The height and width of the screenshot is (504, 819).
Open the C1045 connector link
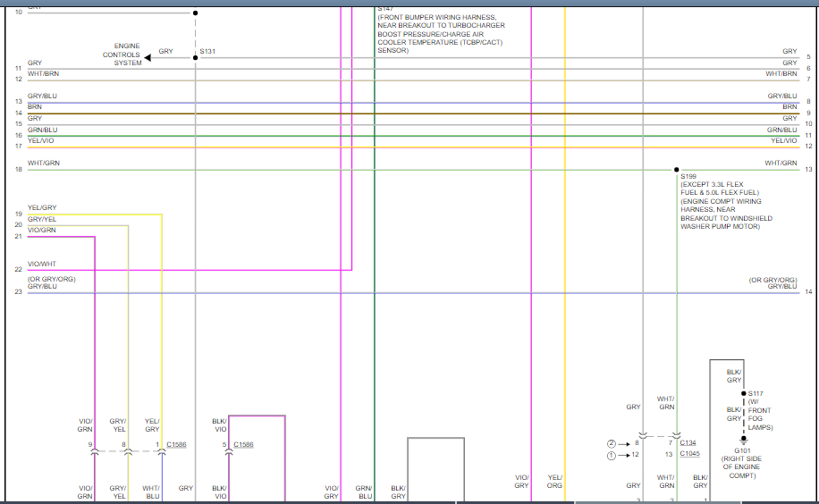tap(690, 453)
